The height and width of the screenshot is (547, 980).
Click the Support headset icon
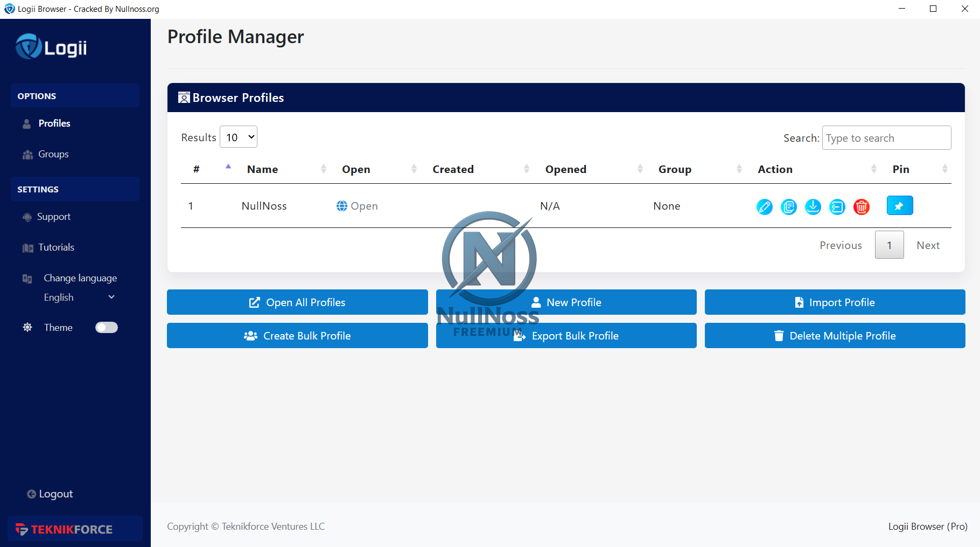(x=27, y=217)
